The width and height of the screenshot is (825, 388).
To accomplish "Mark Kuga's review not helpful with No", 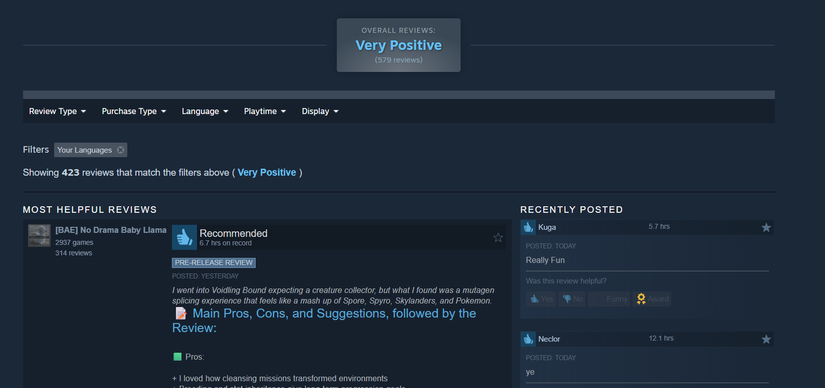I will (x=572, y=299).
